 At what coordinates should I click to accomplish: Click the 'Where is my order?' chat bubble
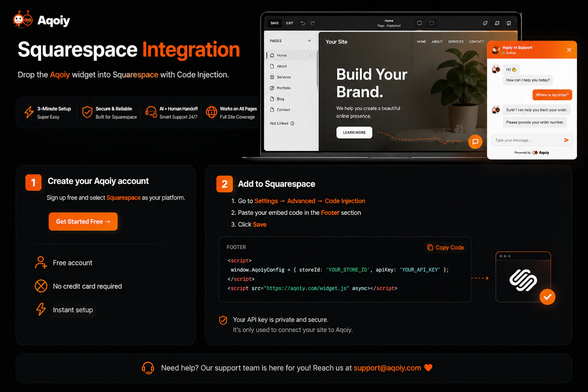552,95
